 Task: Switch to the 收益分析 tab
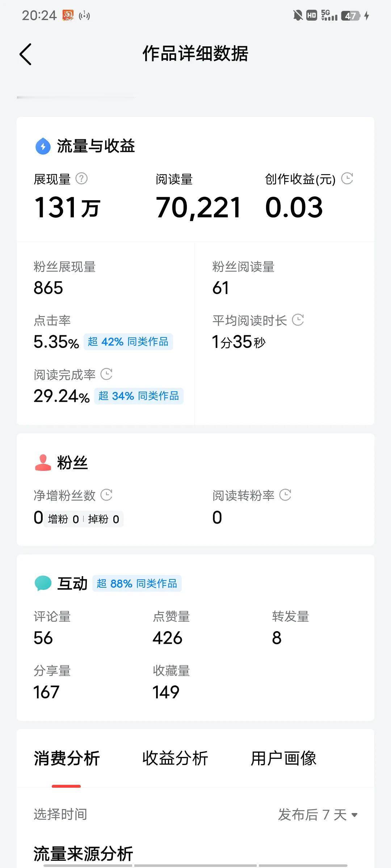[x=175, y=758]
